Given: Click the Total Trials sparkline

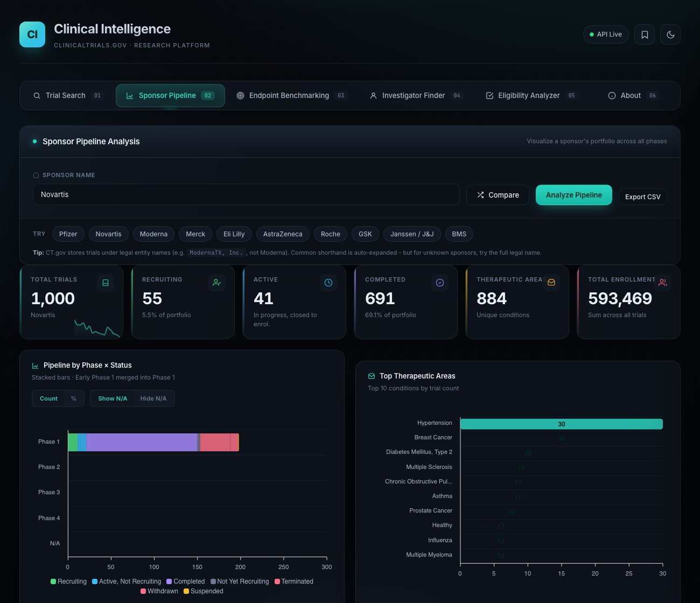Looking at the screenshot, I should point(97,328).
